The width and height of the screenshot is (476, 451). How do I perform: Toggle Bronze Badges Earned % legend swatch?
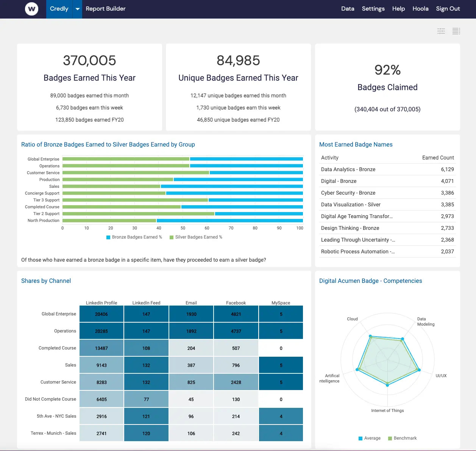tap(108, 237)
